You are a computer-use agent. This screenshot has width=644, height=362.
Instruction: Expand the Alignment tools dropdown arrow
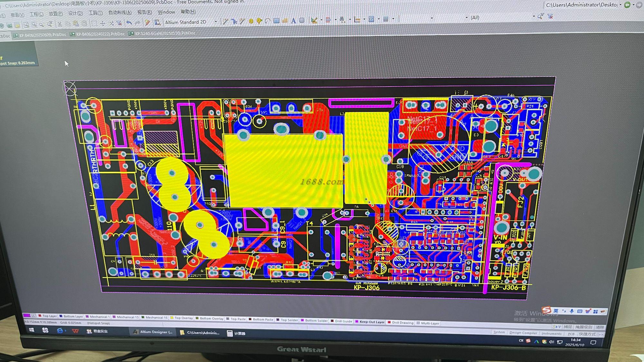(x=336, y=20)
